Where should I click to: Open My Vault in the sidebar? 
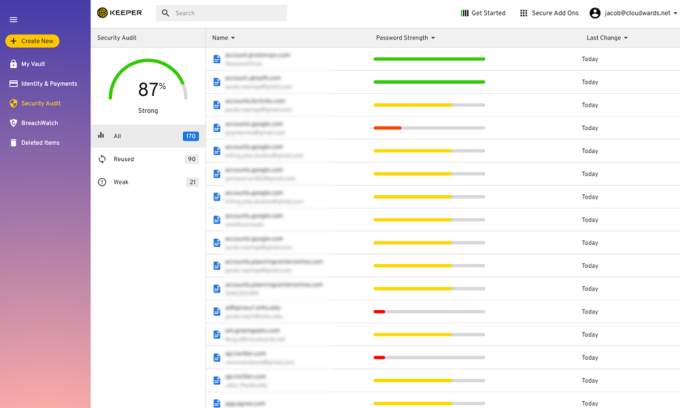pyautogui.click(x=33, y=64)
